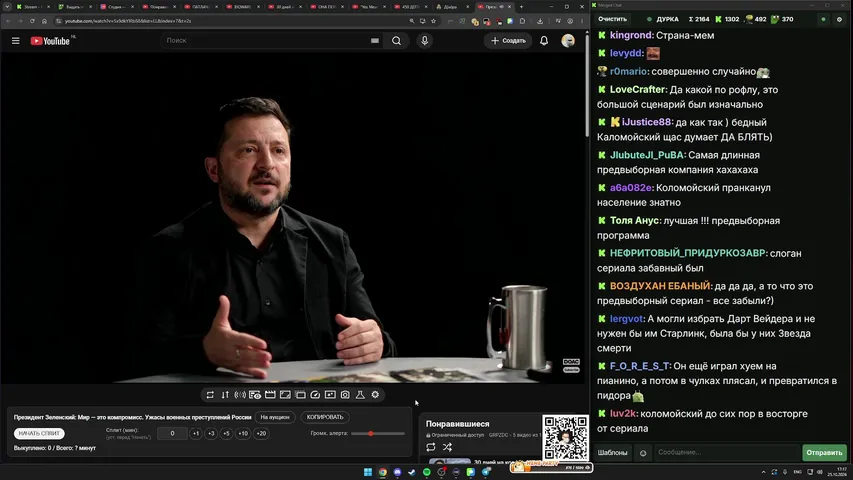Click the video player frame

293,218
